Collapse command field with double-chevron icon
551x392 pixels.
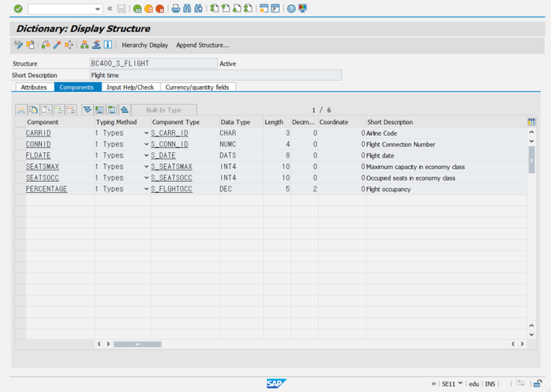point(110,8)
